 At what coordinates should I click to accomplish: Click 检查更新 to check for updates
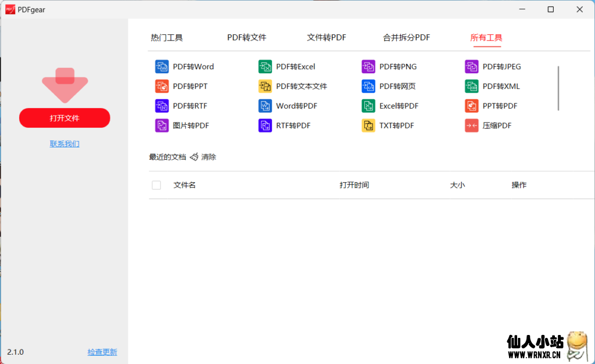point(102,352)
